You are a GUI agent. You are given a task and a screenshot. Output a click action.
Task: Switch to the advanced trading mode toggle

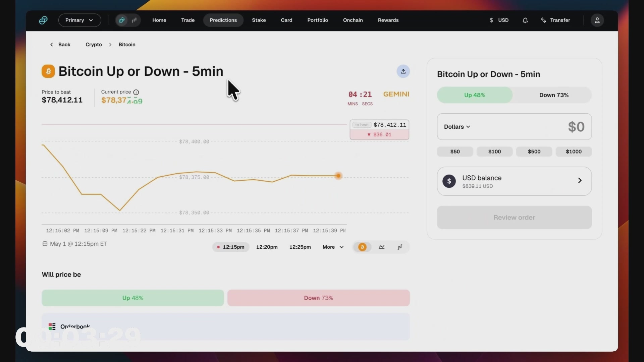tap(134, 20)
